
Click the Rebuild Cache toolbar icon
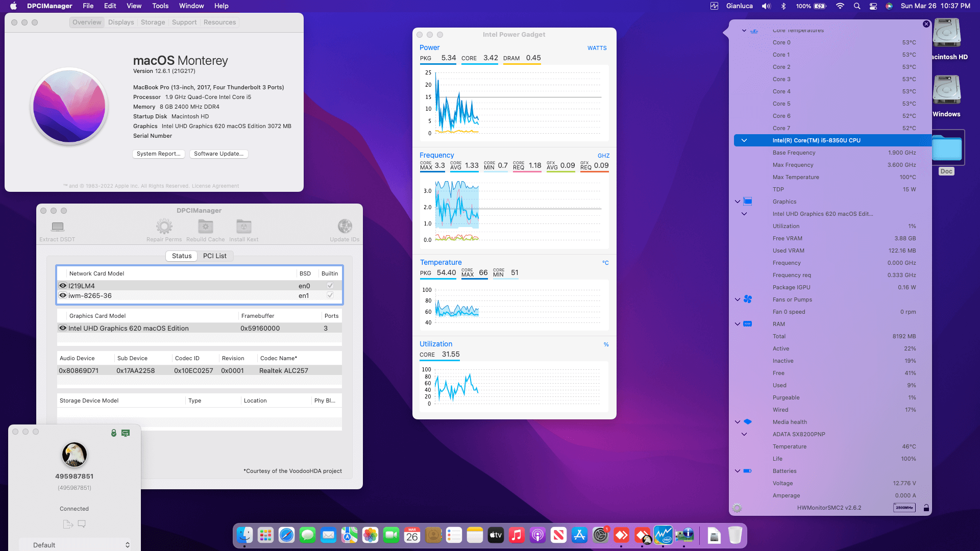pyautogui.click(x=205, y=227)
